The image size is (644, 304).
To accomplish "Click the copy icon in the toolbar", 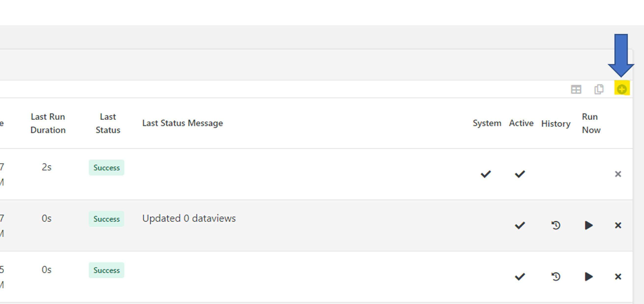I will point(599,89).
